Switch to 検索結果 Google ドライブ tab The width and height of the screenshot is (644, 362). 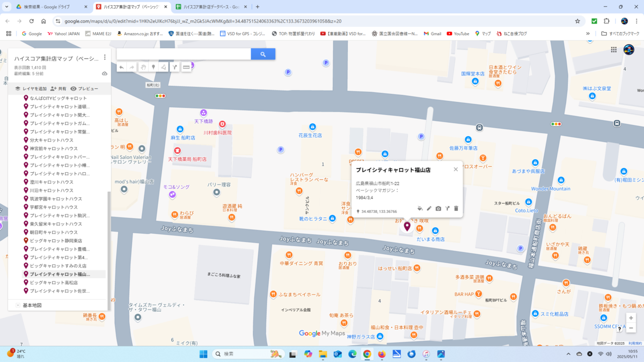coord(51,7)
